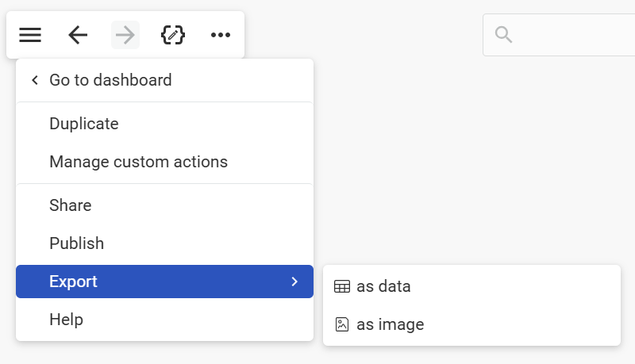Select Share in the menu
635x364 pixels.
pyautogui.click(x=71, y=205)
